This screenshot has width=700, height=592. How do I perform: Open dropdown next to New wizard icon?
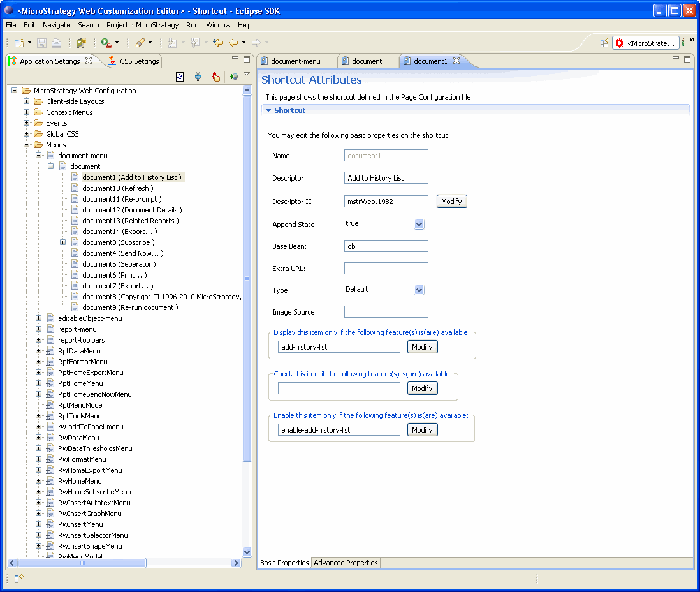tap(29, 43)
